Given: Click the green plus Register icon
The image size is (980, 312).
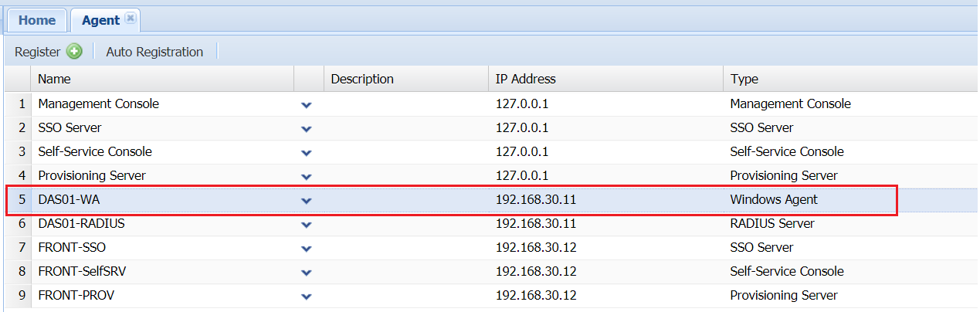Looking at the screenshot, I should (74, 52).
